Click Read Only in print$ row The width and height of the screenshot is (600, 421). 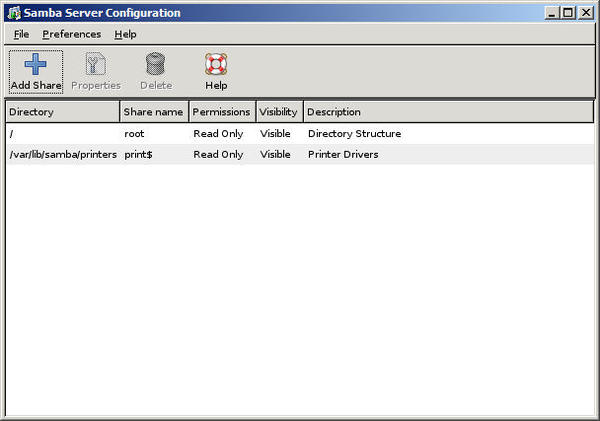218,155
